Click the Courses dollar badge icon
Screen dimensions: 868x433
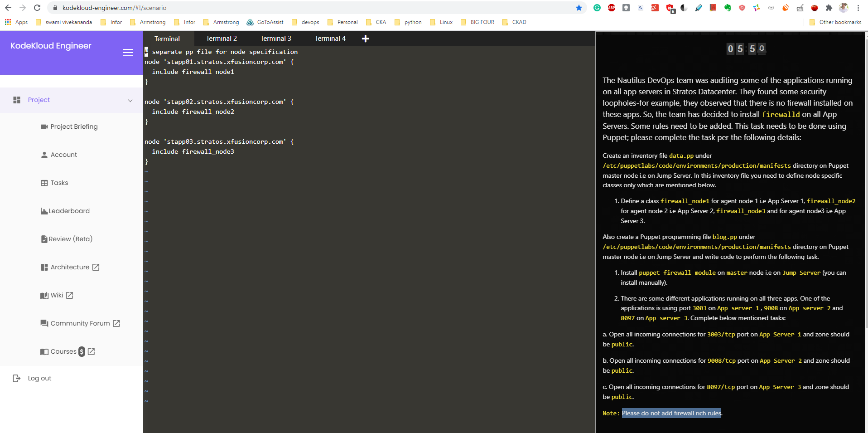(82, 351)
